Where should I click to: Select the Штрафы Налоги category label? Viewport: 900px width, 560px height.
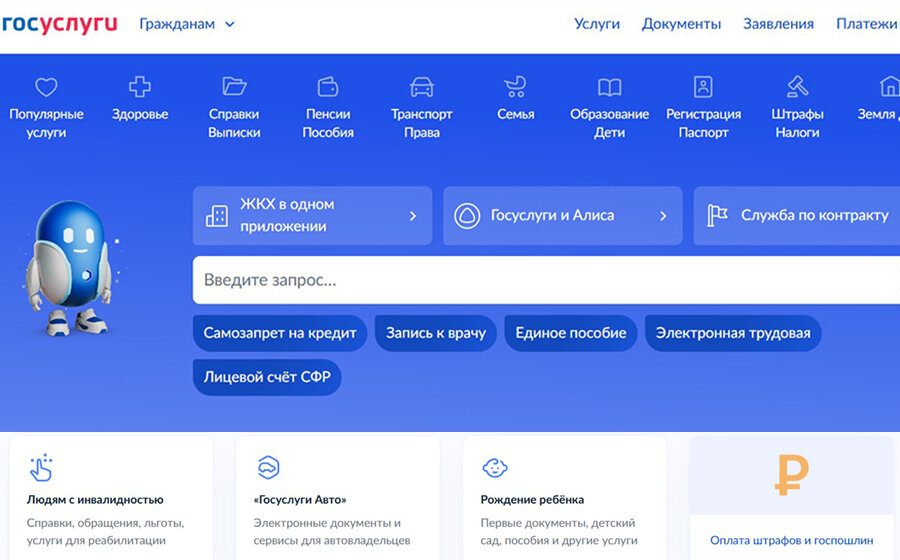click(797, 123)
